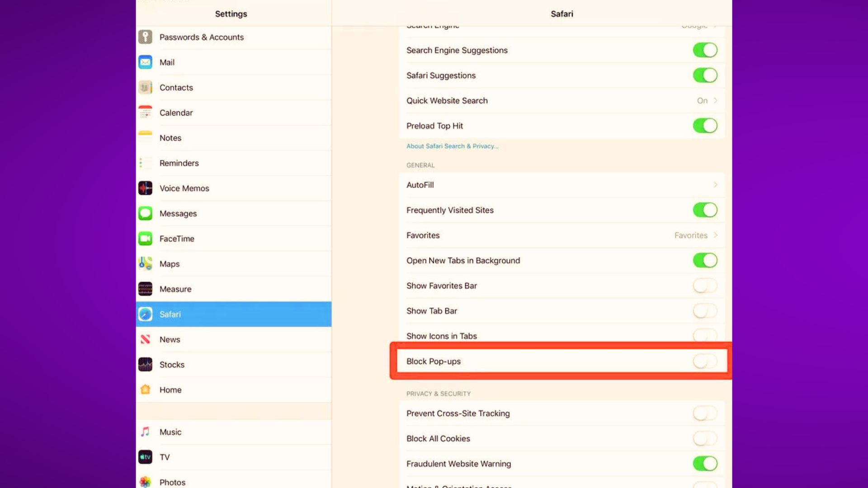Open About Safari Search & Privacy link

coord(452,146)
